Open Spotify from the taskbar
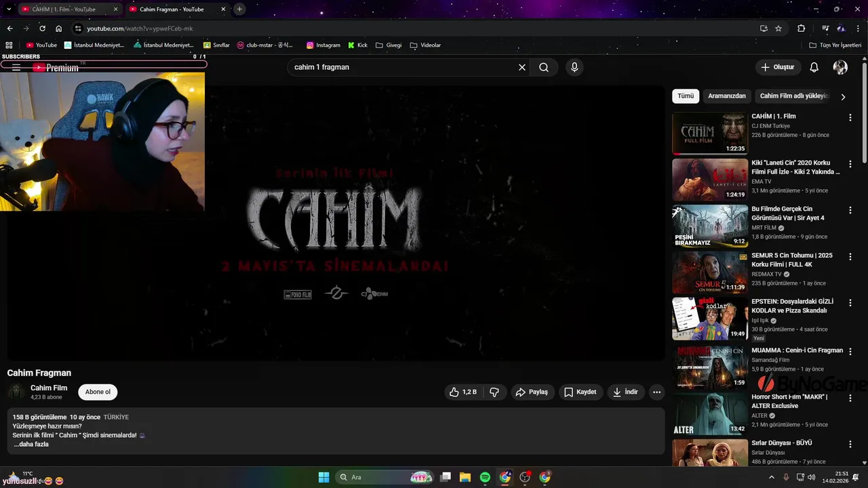The height and width of the screenshot is (488, 868). click(485, 477)
